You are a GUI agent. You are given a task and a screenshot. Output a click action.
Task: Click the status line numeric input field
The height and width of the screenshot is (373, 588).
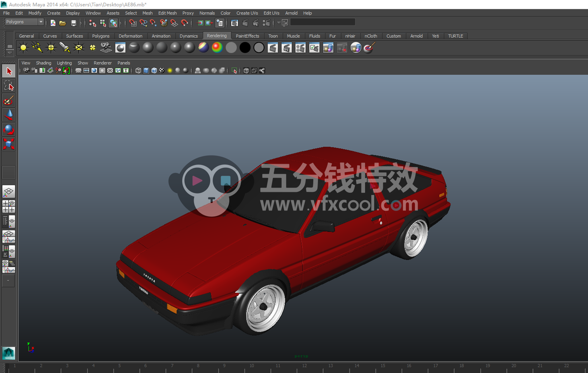click(322, 22)
